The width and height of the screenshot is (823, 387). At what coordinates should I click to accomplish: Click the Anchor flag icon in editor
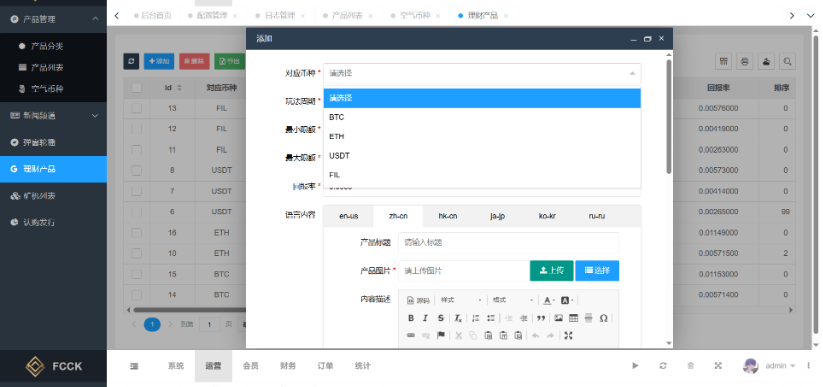click(x=441, y=336)
